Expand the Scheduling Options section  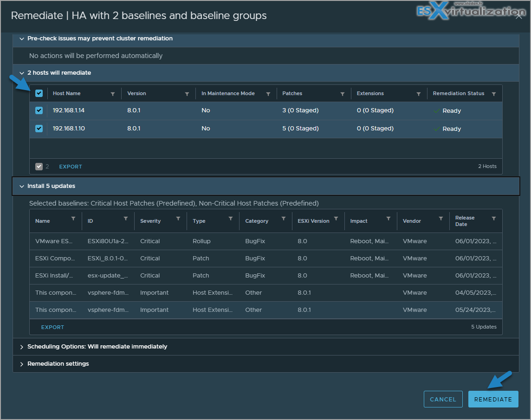click(22, 347)
